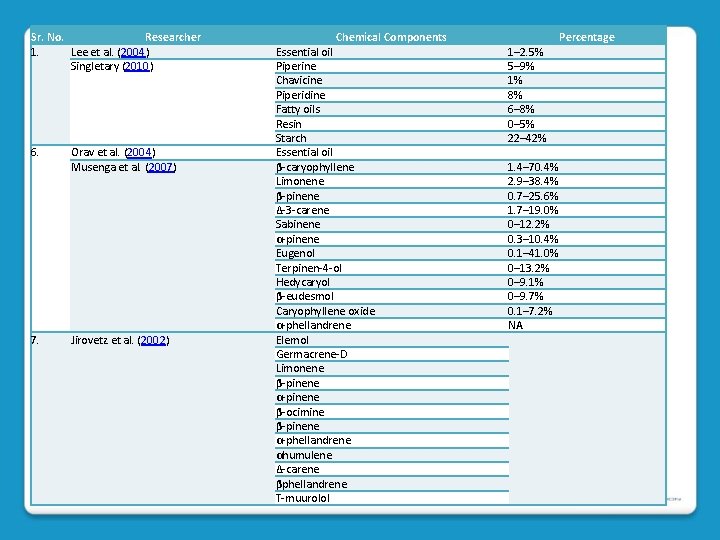
Task: Click serial number '1.' in the first row
Action: tap(35, 52)
